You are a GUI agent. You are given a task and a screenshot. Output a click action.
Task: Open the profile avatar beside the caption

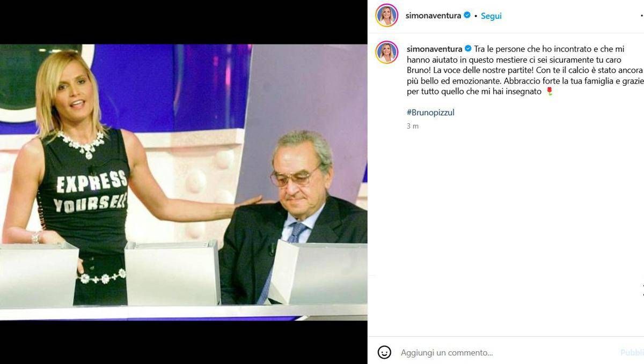(386, 52)
